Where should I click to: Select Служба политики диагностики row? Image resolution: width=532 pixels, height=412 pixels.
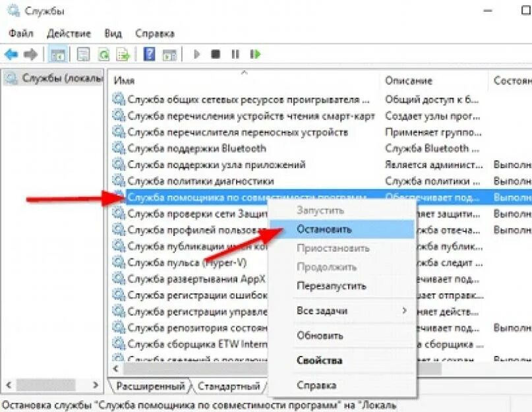(x=200, y=181)
